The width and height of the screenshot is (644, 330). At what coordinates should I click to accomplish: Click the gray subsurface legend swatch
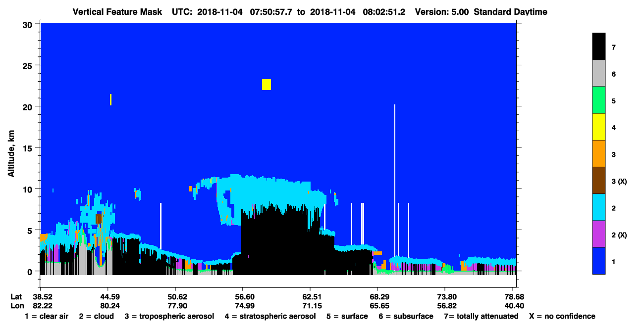(x=599, y=73)
